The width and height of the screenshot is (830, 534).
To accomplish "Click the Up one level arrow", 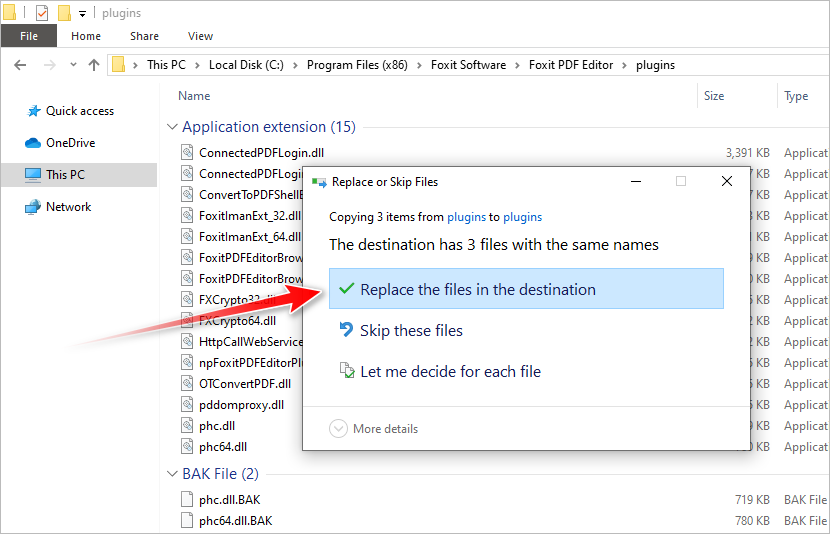I will (x=94, y=65).
